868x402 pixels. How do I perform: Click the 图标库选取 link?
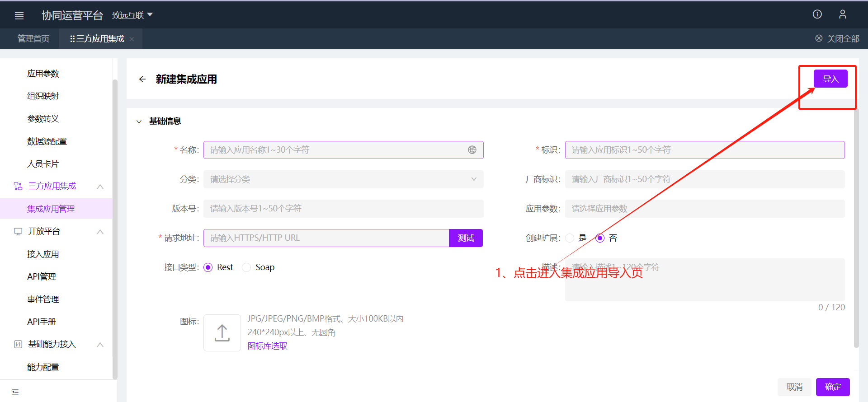pyautogui.click(x=267, y=346)
